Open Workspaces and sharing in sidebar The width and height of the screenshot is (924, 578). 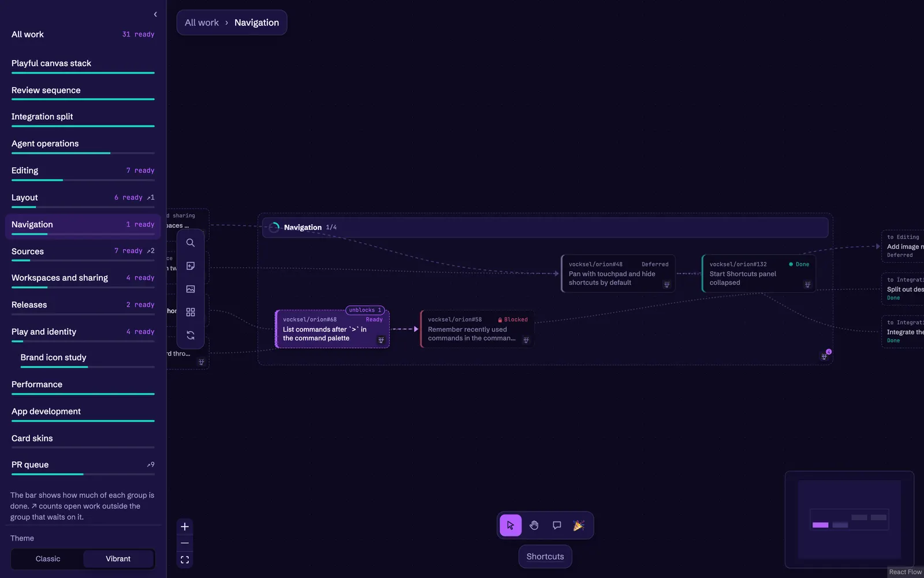point(83,280)
